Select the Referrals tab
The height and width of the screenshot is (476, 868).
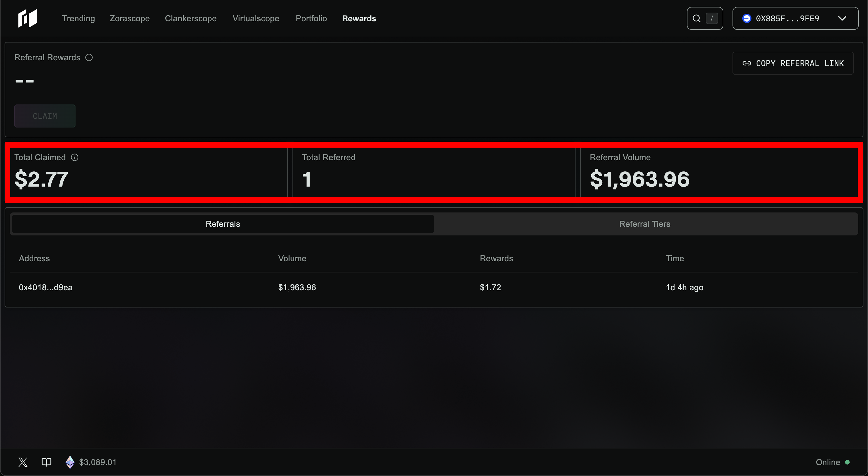223,224
